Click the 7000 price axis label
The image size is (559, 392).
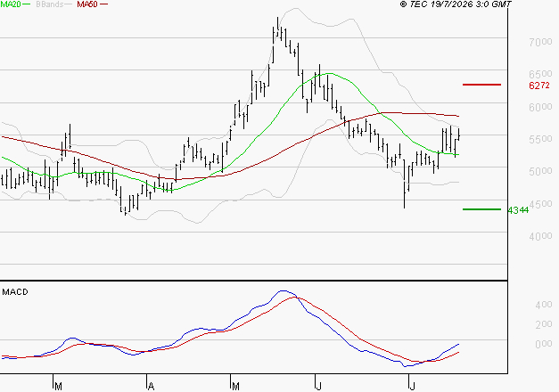click(540, 42)
